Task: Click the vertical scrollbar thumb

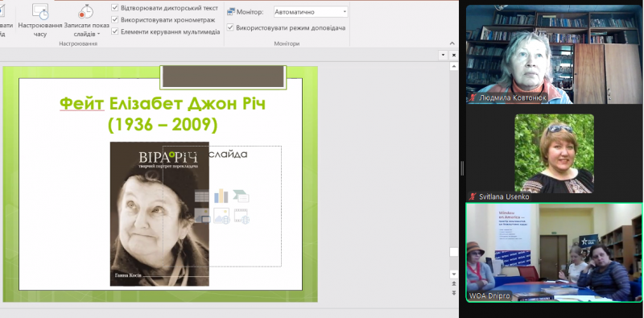Action: (x=454, y=252)
